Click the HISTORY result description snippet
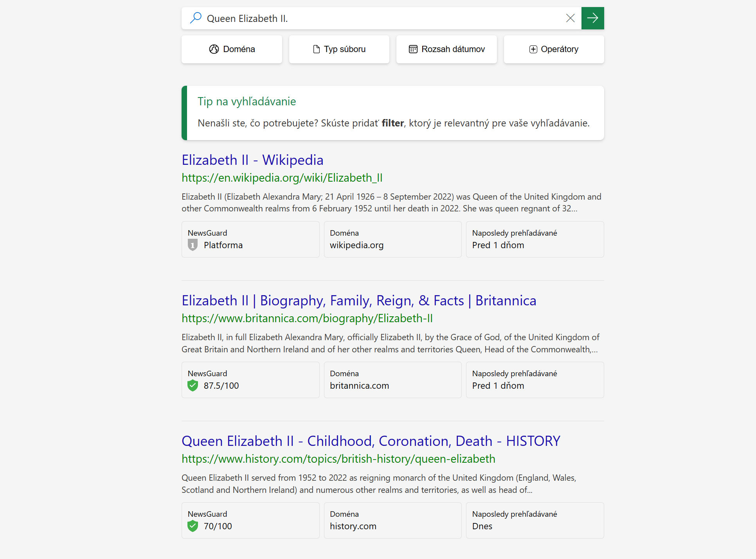The height and width of the screenshot is (559, 756). tap(379, 484)
